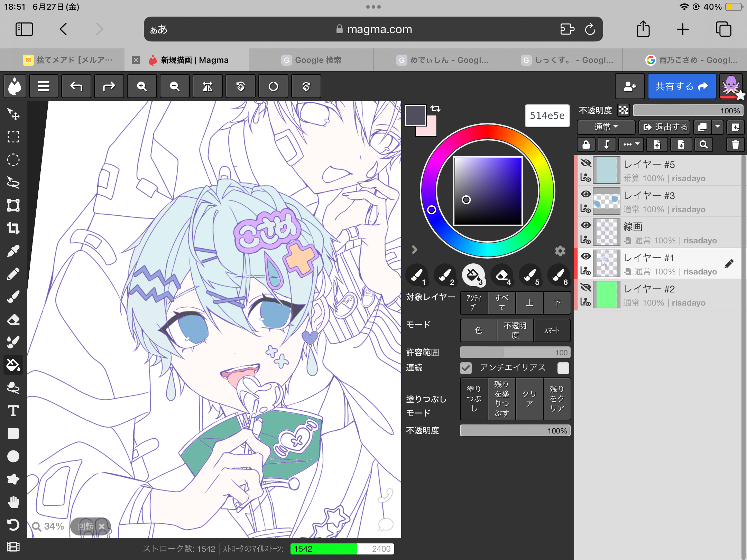Reload the page in Safari

(590, 29)
